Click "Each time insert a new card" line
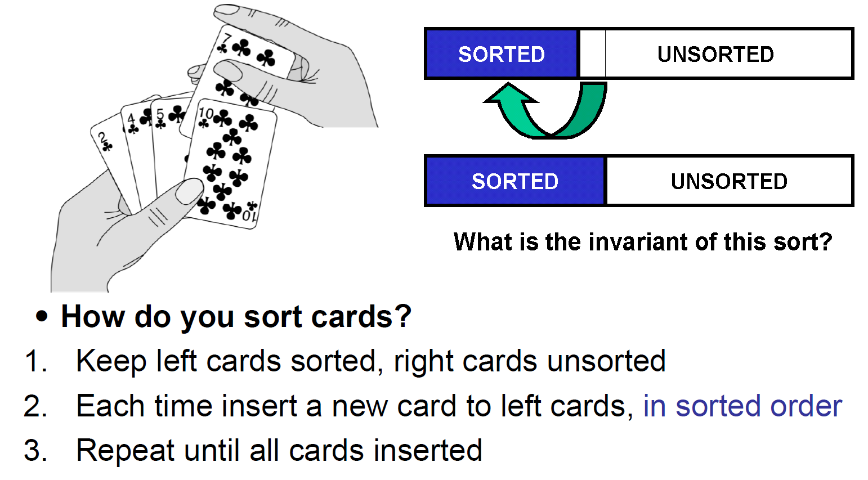868x480 pixels. [x=352, y=406]
